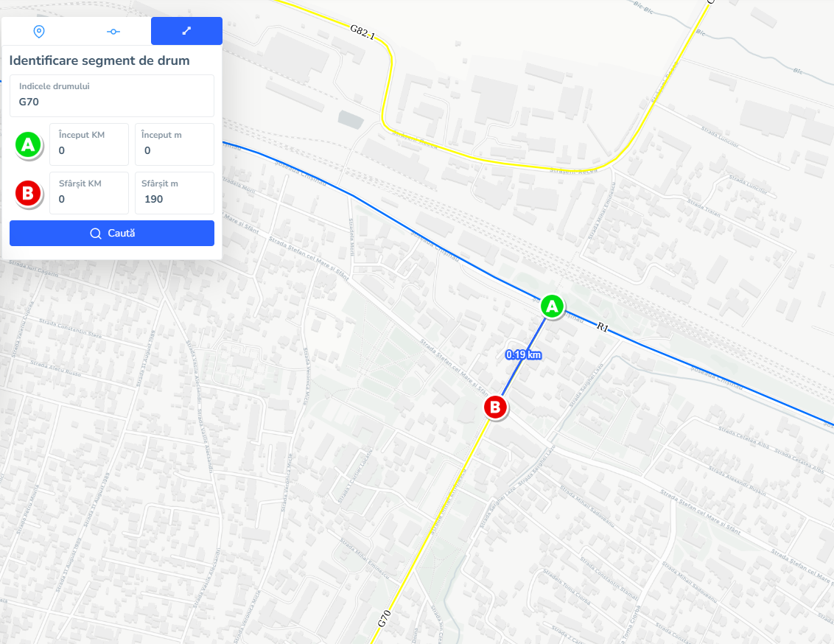
Task: Click the red B marker on map
Action: 495,407
